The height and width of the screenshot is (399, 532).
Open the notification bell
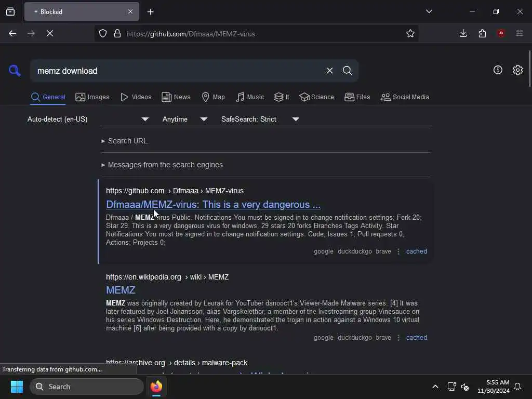pos(518,387)
